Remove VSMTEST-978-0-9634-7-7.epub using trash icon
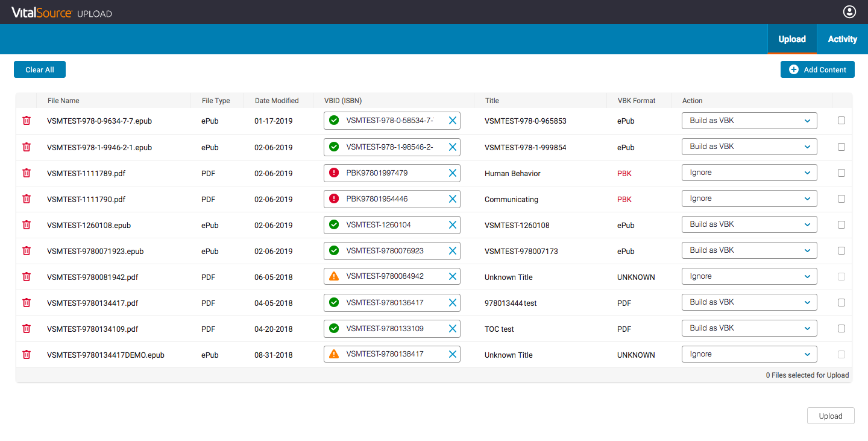Viewport: 868px width, 441px height. [27, 121]
